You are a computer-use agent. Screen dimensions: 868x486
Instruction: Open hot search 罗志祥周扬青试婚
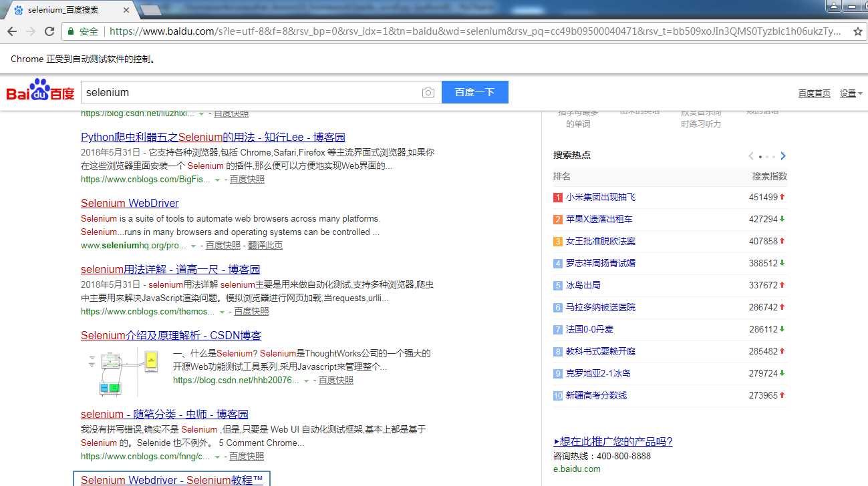point(601,263)
